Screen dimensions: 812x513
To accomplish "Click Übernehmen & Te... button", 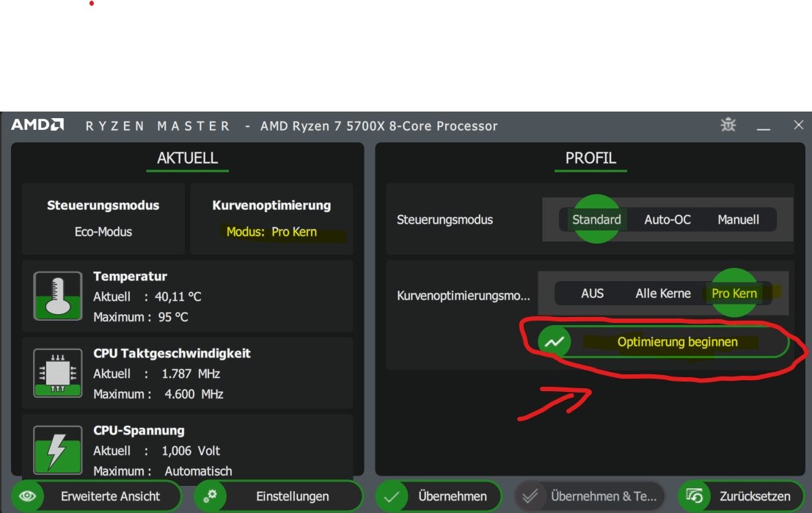I will click(x=589, y=496).
